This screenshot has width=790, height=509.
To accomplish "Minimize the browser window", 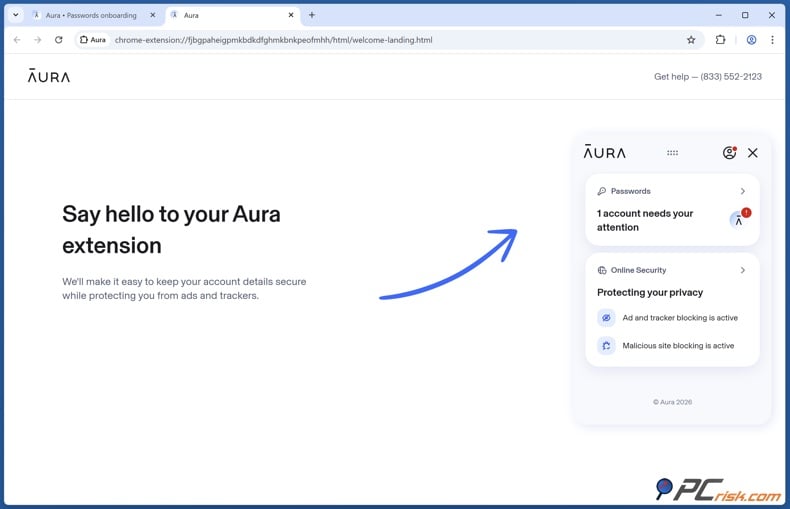I will pyautogui.click(x=718, y=15).
